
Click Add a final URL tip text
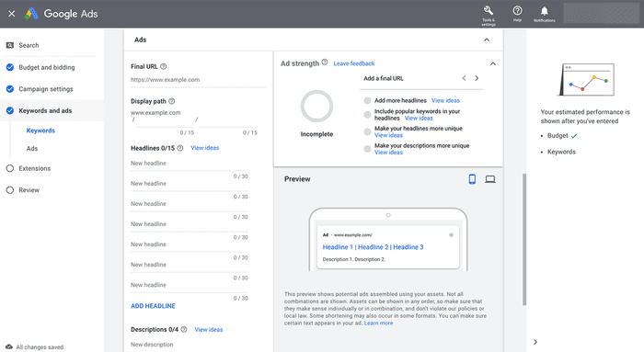(x=384, y=78)
